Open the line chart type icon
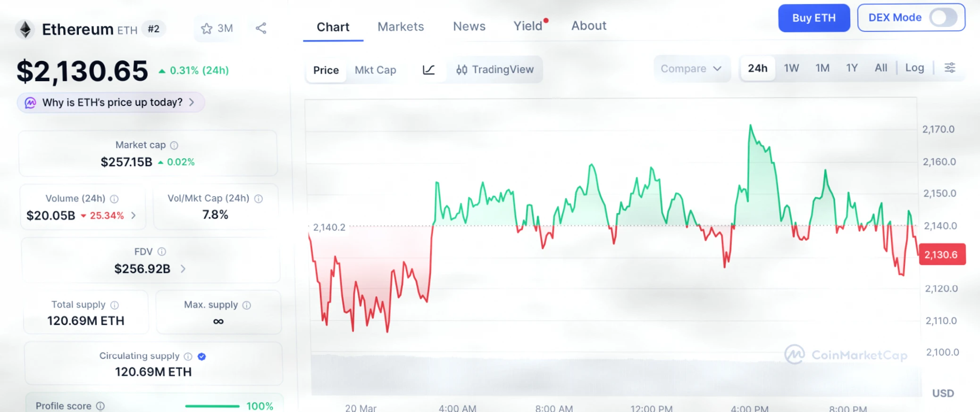The width and height of the screenshot is (980, 412). pos(428,70)
